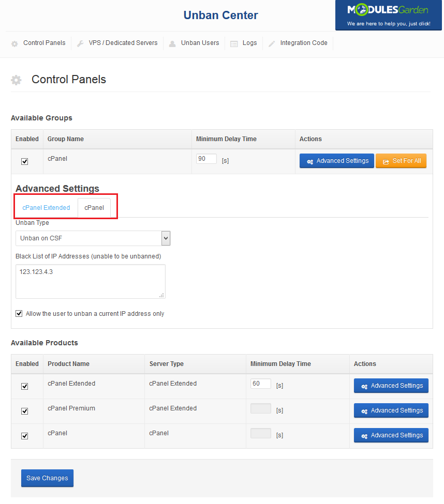Click the Black List of IP Addresses textarea
The width and height of the screenshot is (444, 504).
(x=91, y=282)
